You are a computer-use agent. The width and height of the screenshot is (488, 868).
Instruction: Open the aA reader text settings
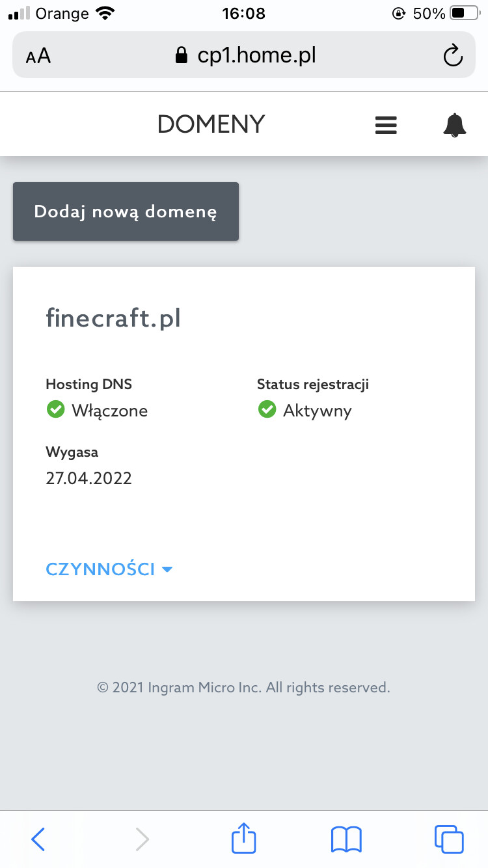click(38, 57)
